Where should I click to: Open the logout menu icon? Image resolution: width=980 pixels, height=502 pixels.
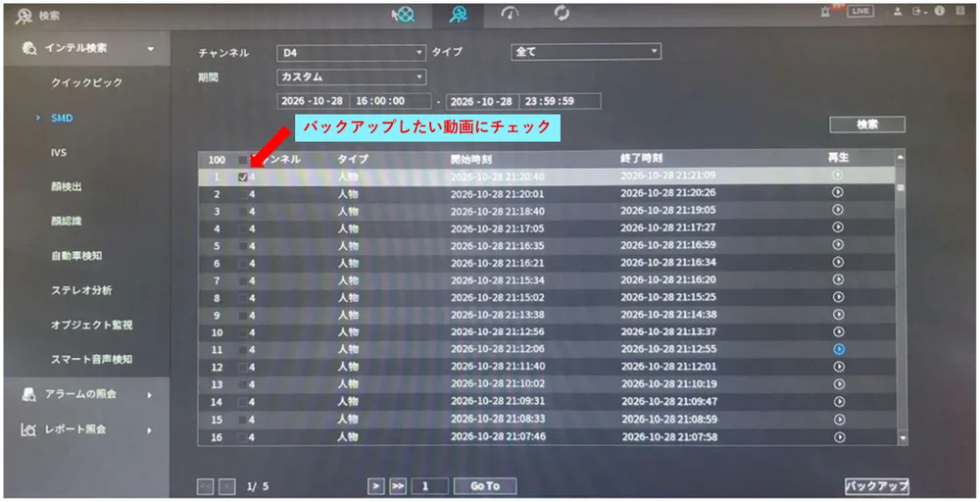918,11
